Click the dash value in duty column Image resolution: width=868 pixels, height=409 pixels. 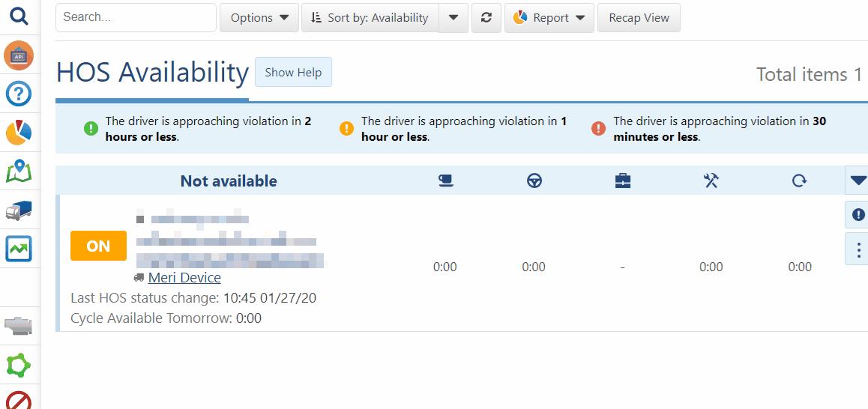(x=623, y=267)
